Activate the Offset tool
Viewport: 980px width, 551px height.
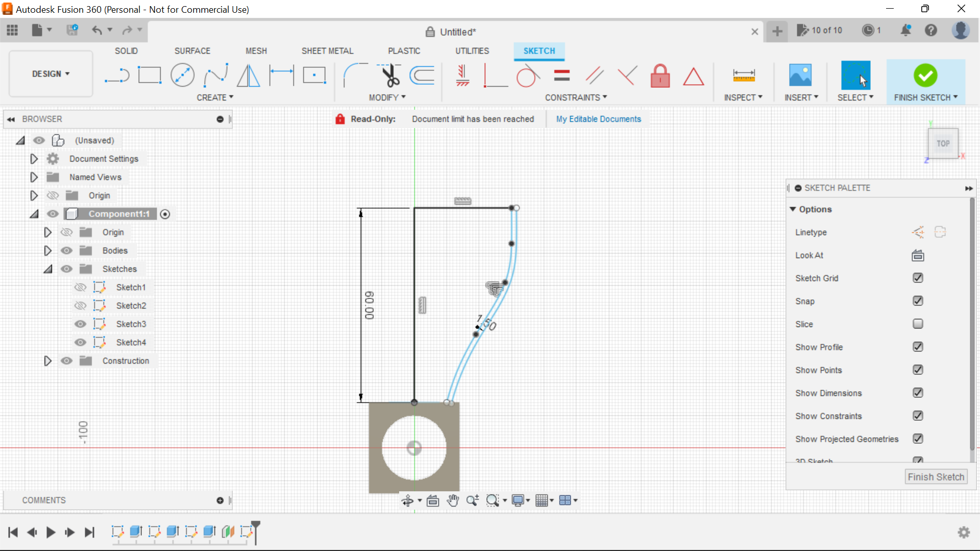(422, 75)
